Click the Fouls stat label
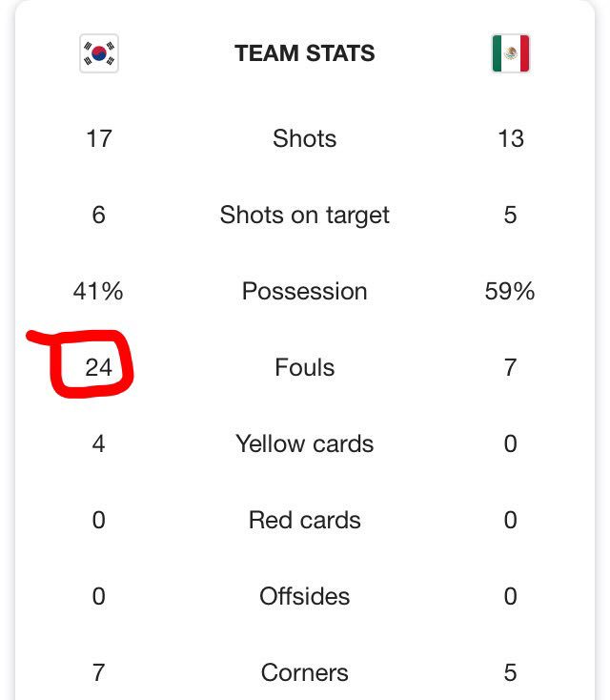Image resolution: width=610 pixels, height=700 pixels. pos(305,367)
